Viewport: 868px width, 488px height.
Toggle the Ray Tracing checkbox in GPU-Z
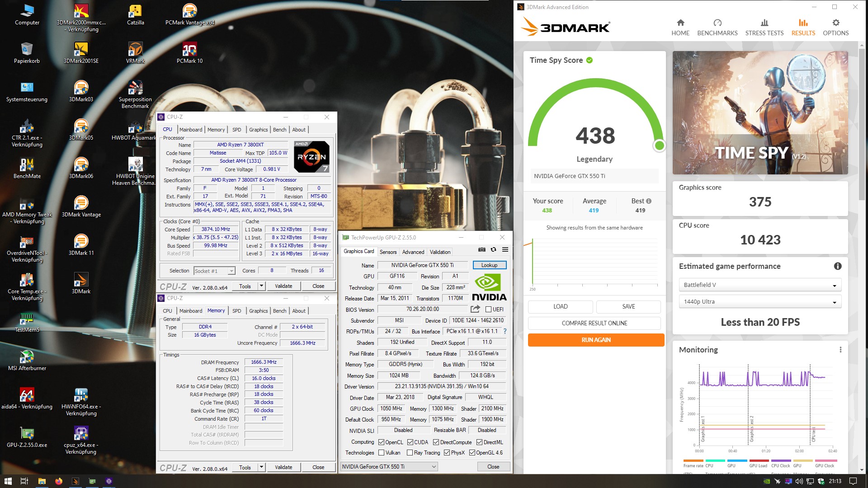click(410, 453)
